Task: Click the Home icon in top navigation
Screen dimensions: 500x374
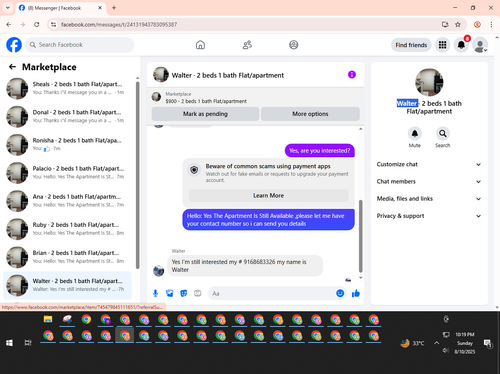Action: [x=200, y=45]
